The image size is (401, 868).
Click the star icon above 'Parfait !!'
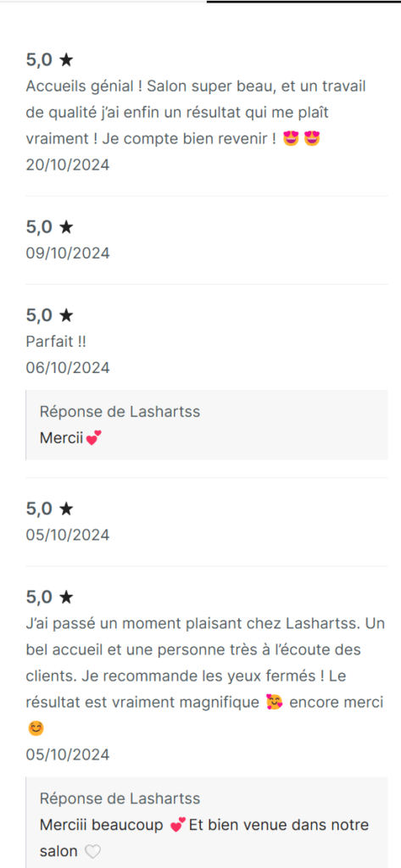[66, 315]
